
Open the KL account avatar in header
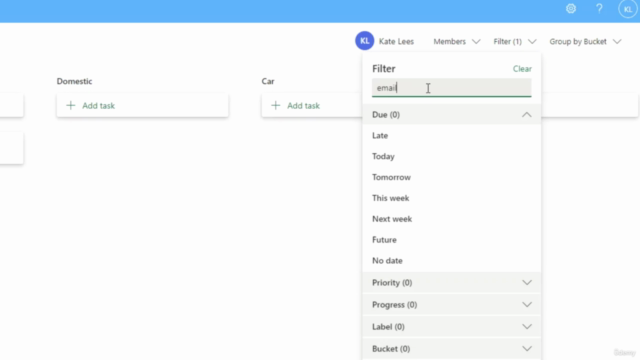click(628, 9)
